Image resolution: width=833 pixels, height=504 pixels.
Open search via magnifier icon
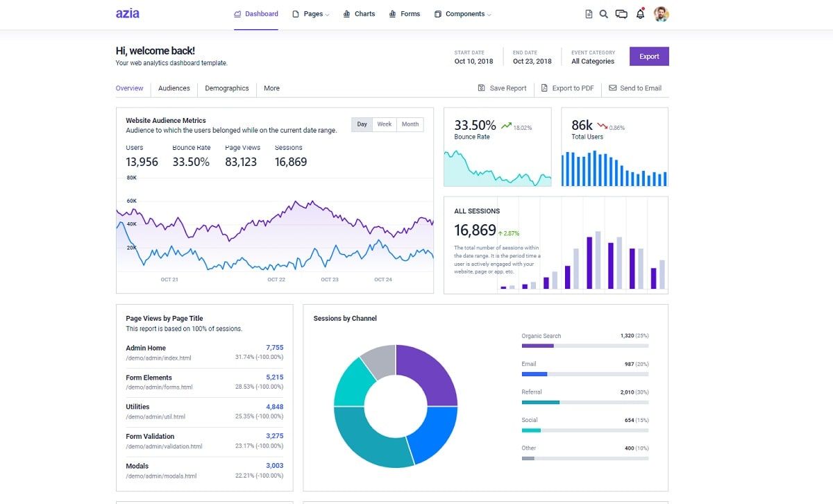[x=604, y=14]
